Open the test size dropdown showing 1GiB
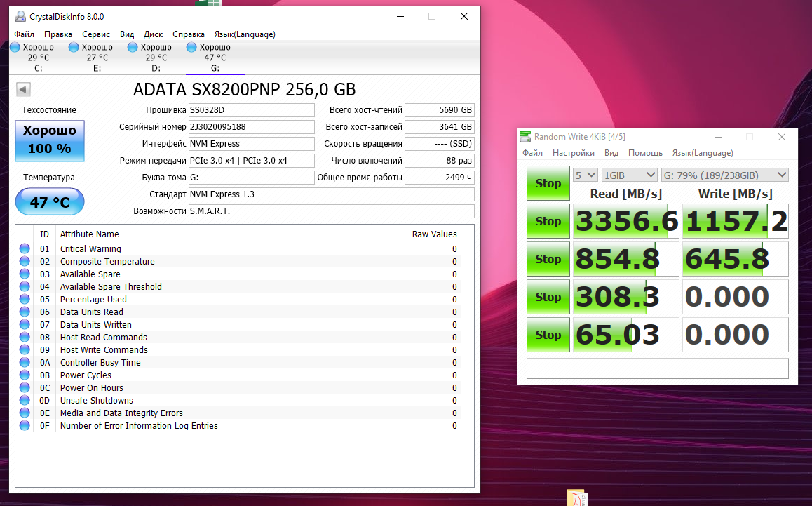This screenshot has height=506, width=812. 629,175
